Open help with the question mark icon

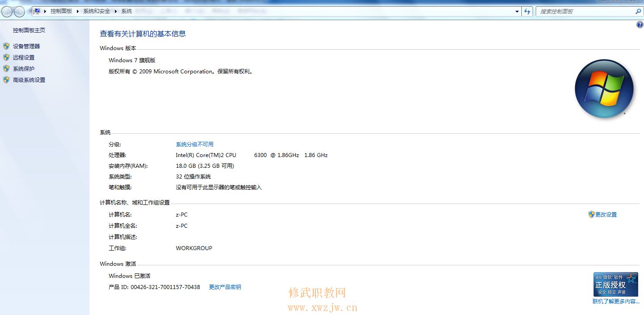point(640,25)
